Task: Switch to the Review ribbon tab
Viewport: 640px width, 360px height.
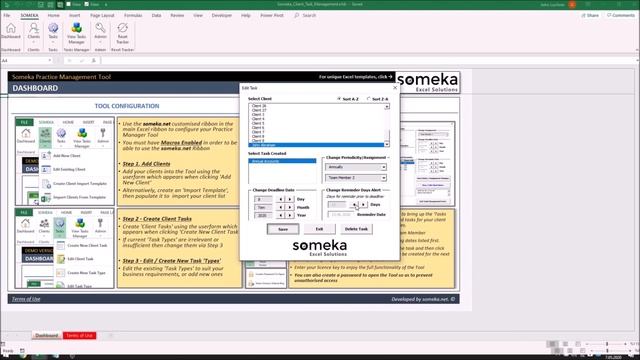Action: point(177,15)
